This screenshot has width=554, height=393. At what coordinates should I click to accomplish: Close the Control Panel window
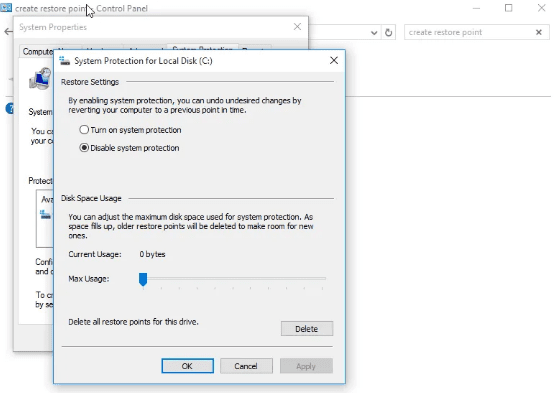[x=541, y=8]
